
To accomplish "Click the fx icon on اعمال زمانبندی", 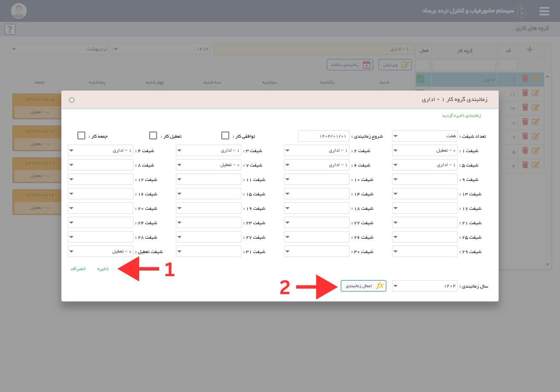I will pyautogui.click(x=380, y=286).
